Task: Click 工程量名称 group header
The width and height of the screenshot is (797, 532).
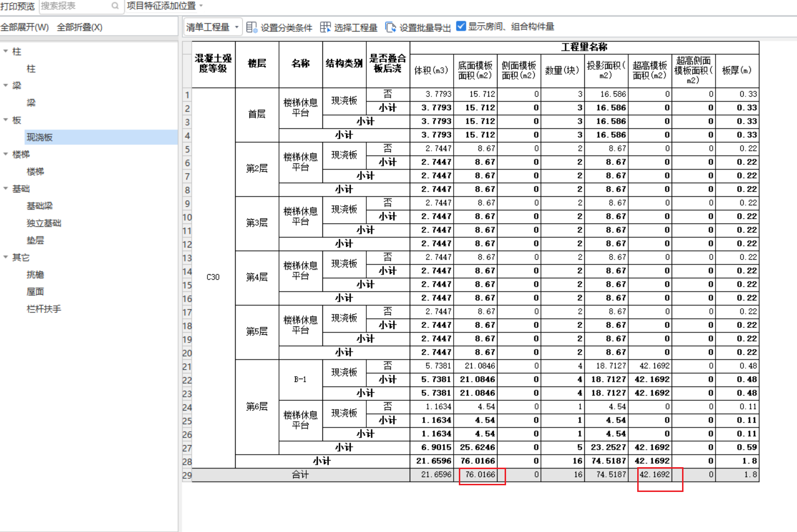Action: [x=584, y=47]
